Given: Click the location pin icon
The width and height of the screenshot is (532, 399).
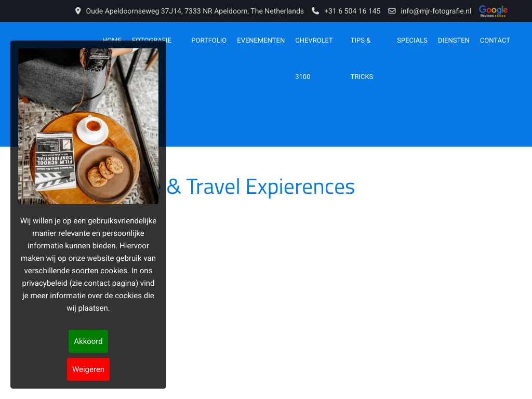Looking at the screenshot, I should click(x=78, y=11).
